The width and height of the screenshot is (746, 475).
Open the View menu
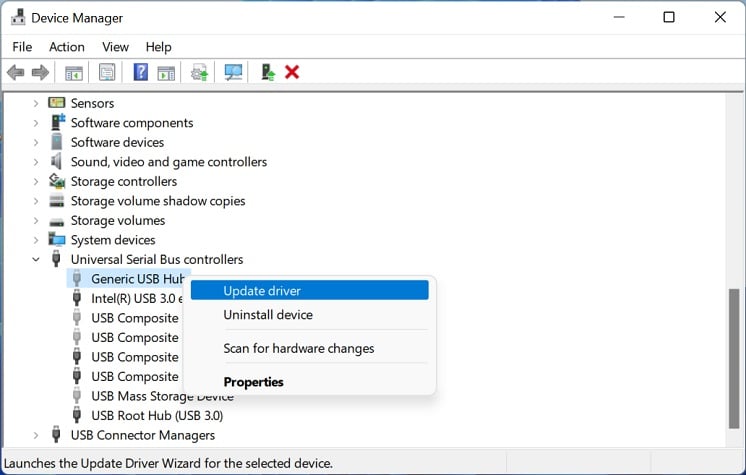[x=115, y=47]
